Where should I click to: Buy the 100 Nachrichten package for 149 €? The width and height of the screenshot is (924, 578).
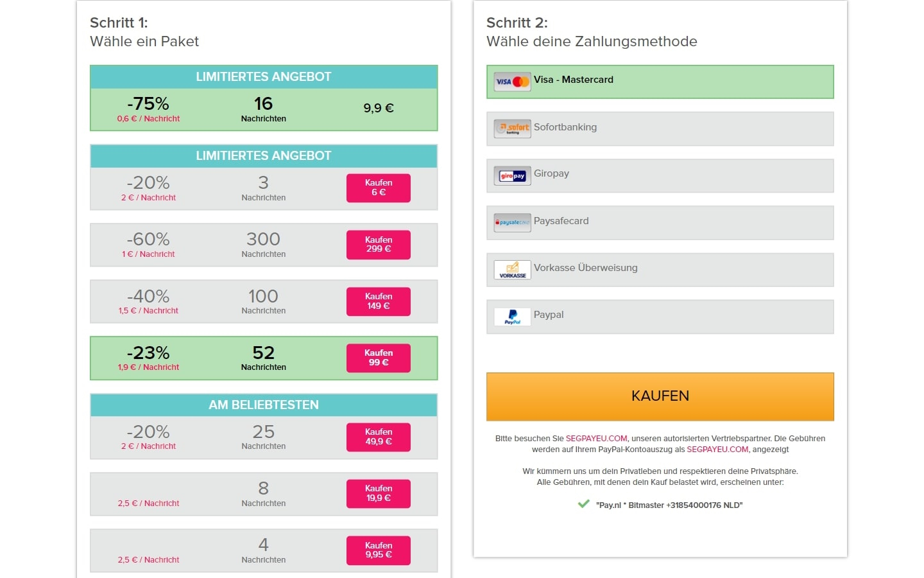379,301
